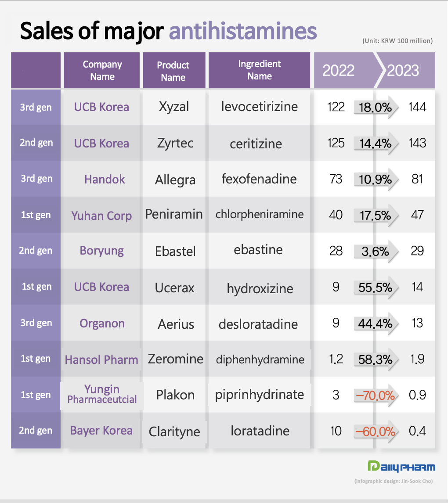Click the Organon company name
Image resolution: width=448 pixels, height=503 pixels.
coord(102,323)
